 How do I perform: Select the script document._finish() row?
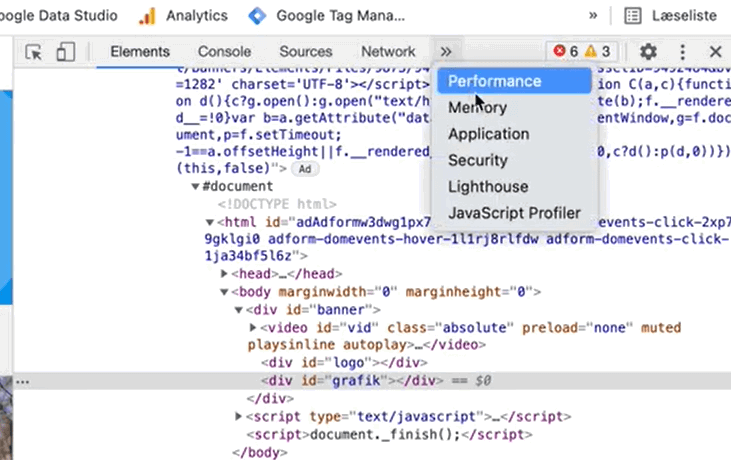point(389,434)
